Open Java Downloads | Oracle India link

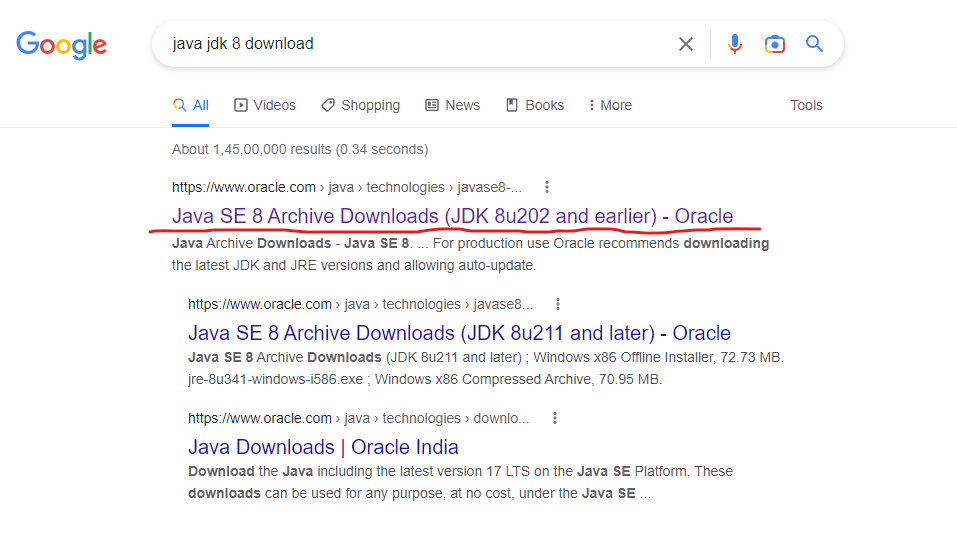coord(323,447)
